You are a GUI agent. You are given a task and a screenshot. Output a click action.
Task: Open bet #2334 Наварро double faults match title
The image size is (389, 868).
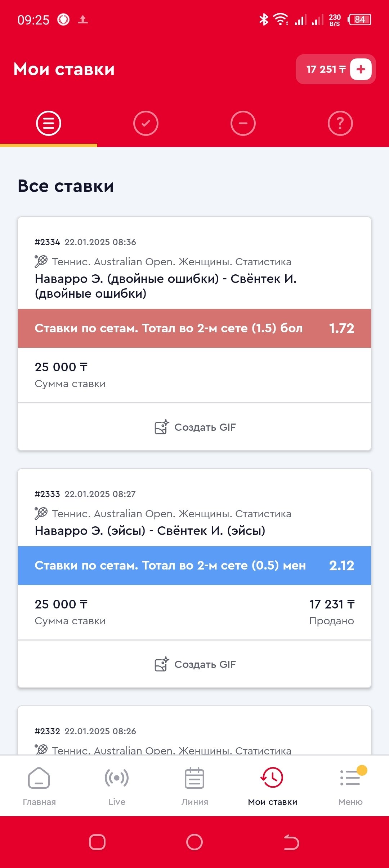pyautogui.click(x=166, y=286)
